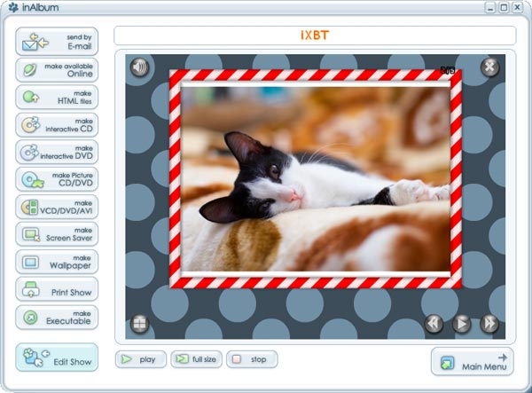
Task: Click the play button below preview
Action: 141,359
